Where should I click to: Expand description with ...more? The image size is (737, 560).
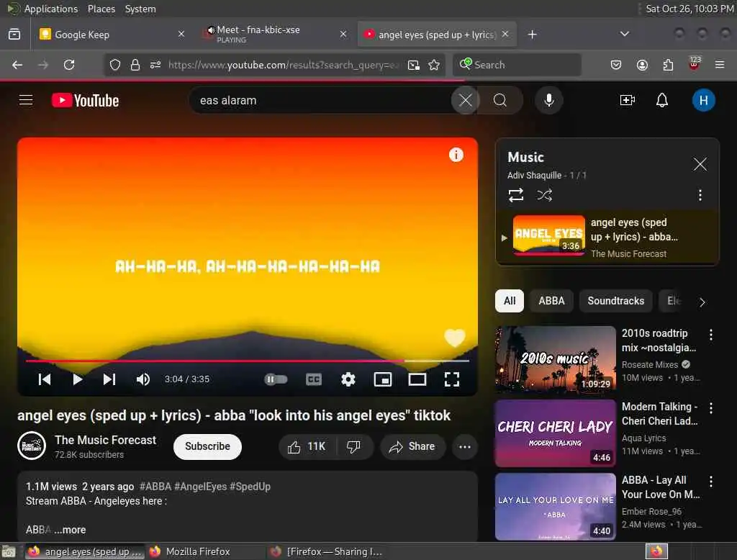[x=70, y=530]
